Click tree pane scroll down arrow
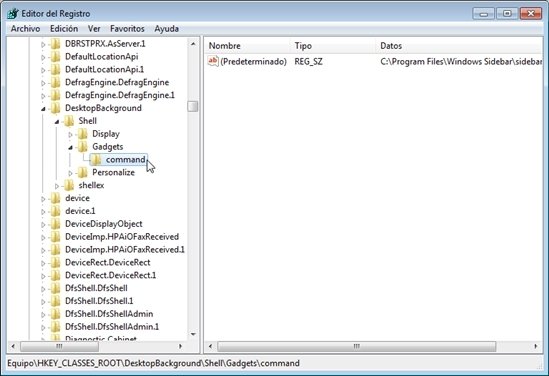This screenshot has height=376, width=549. (193, 334)
